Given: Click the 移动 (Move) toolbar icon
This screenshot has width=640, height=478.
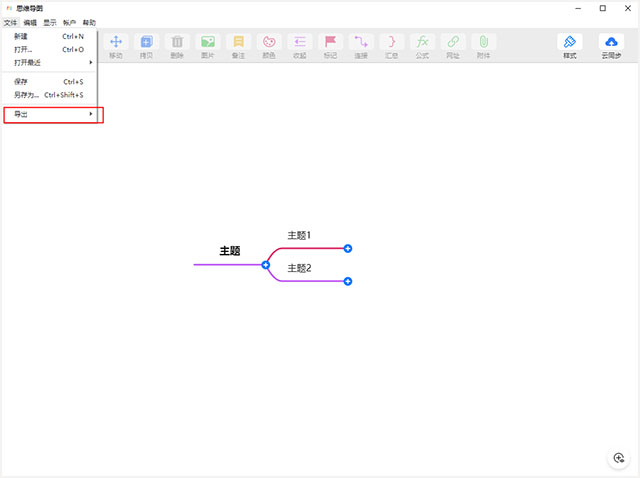Looking at the screenshot, I should (x=116, y=43).
